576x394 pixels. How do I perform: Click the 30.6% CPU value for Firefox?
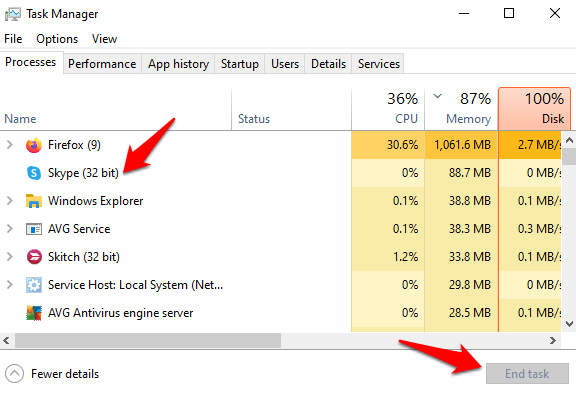[402, 145]
